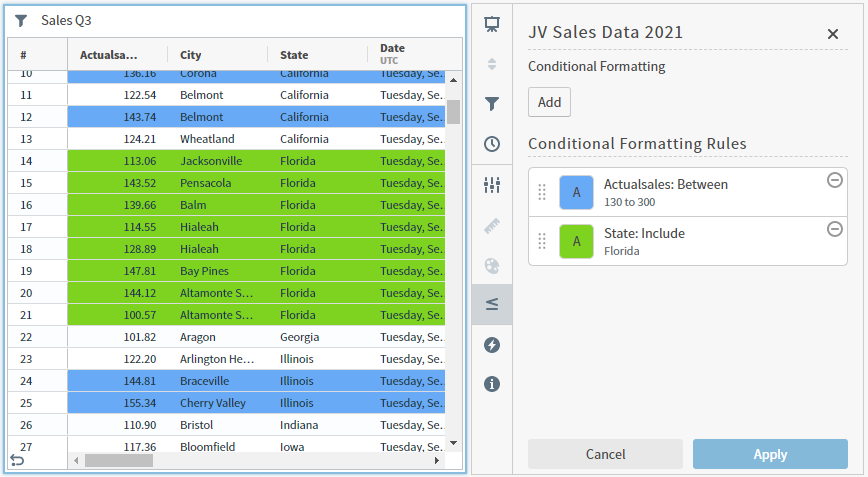Select the Cherry Valley city cell
This screenshot has width=868, height=477.
218,403
